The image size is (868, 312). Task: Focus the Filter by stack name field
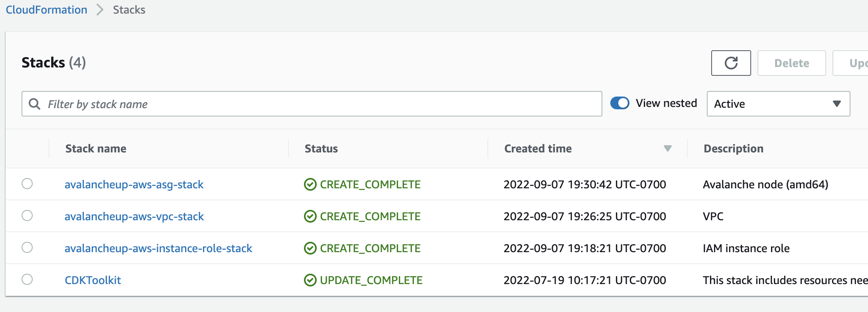click(319, 104)
